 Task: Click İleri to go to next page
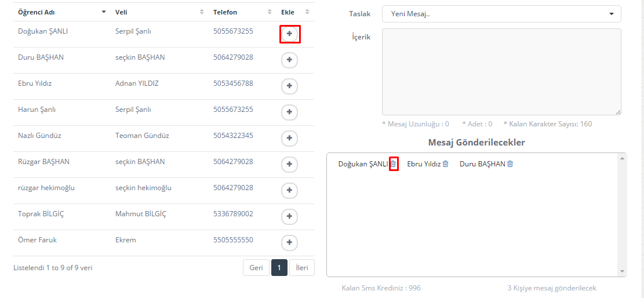click(301, 268)
